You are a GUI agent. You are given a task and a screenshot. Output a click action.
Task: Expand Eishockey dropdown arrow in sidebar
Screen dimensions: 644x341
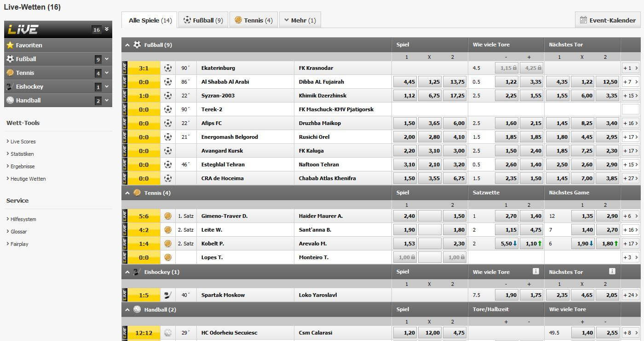tap(107, 86)
